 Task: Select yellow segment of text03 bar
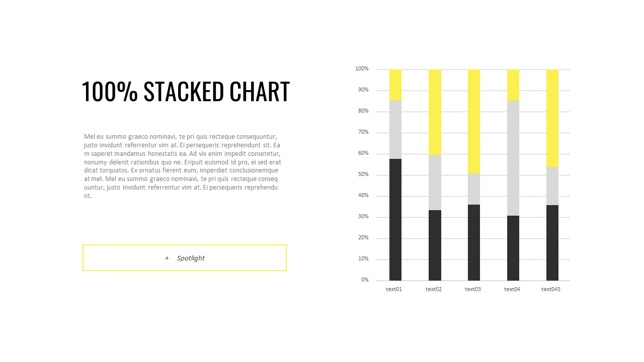[x=474, y=122]
